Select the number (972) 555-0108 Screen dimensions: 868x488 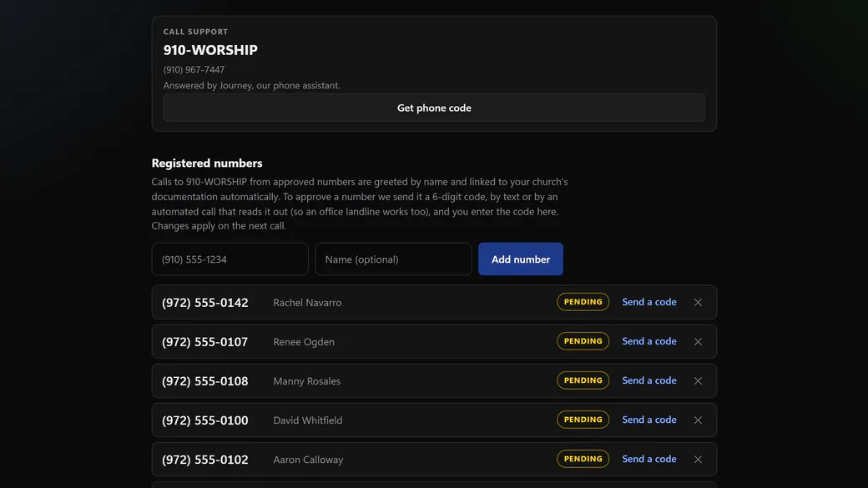(x=204, y=381)
